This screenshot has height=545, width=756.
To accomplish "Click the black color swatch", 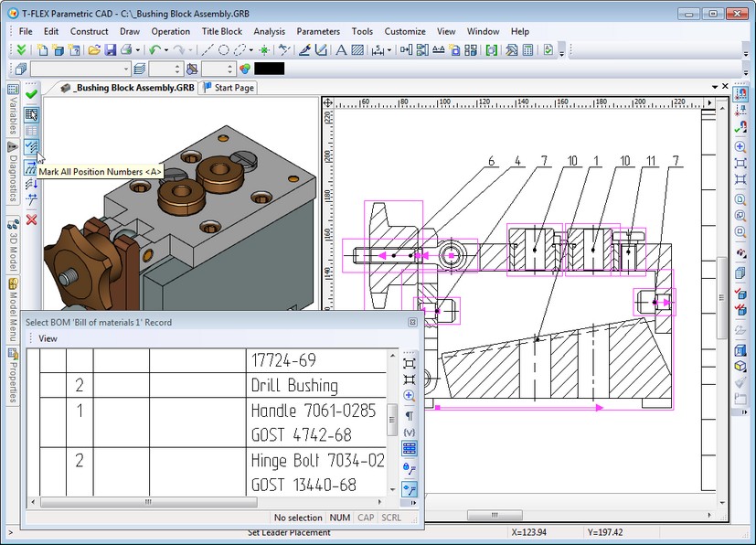I will [269, 69].
